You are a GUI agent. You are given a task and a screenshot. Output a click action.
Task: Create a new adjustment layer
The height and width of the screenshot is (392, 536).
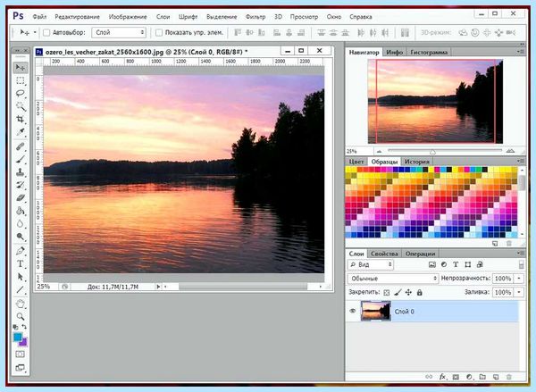click(x=469, y=377)
